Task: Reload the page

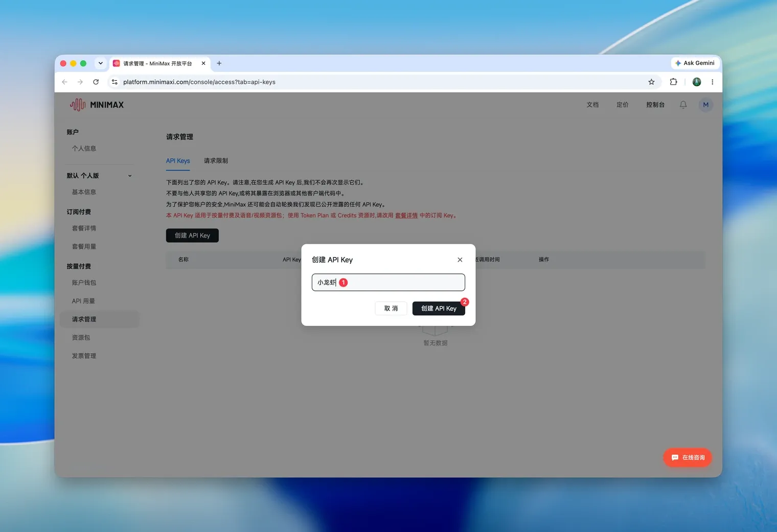Action: [96, 82]
